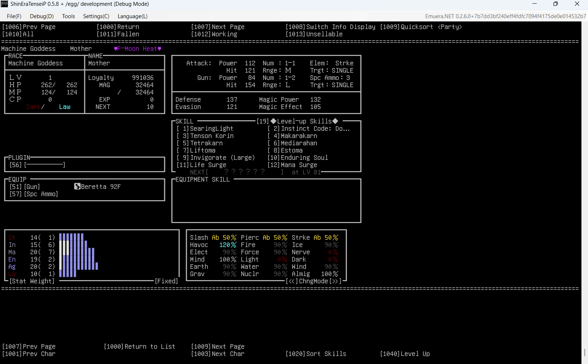Filter by [1013] Unsellable

coord(314,34)
